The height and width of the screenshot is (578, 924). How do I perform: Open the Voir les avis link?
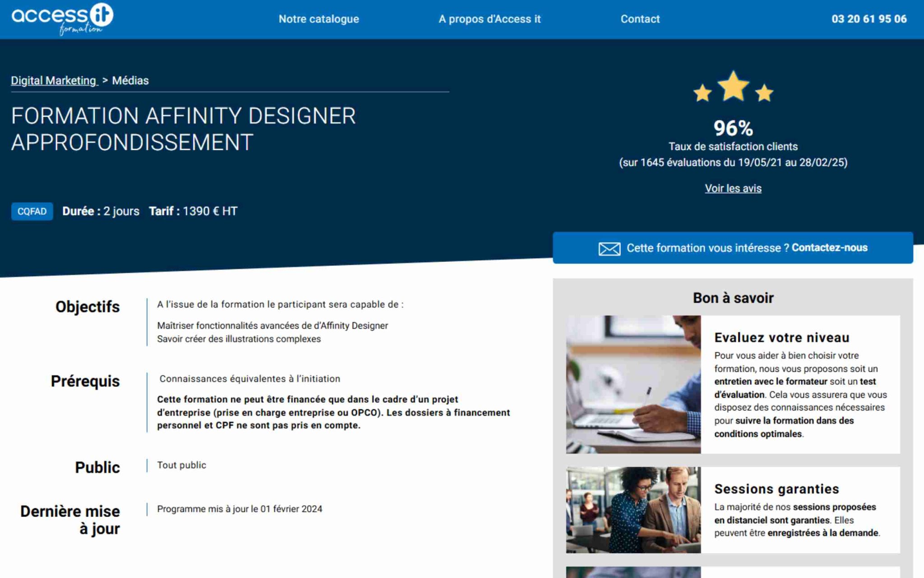[733, 188]
